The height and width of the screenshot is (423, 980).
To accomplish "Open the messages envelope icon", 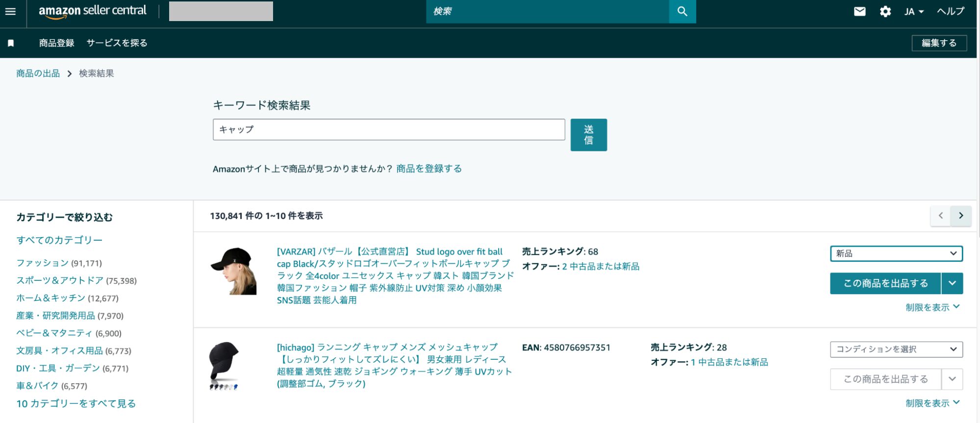I will (859, 11).
